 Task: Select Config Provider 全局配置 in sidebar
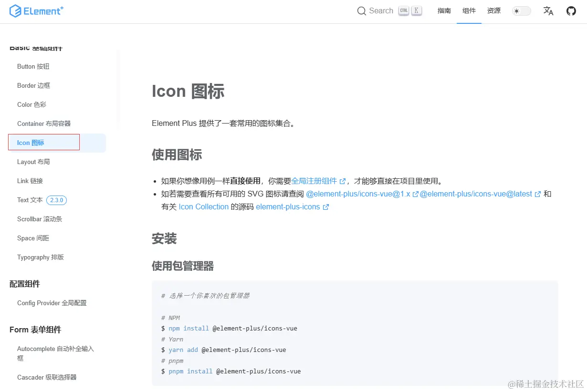52,303
